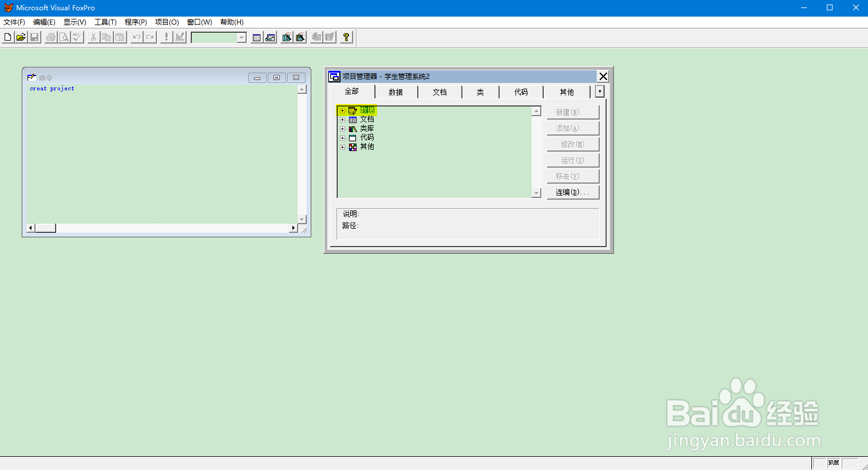Click the project tree scrollbar down arrow
Image resolution: width=868 pixels, height=470 pixels.
536,193
